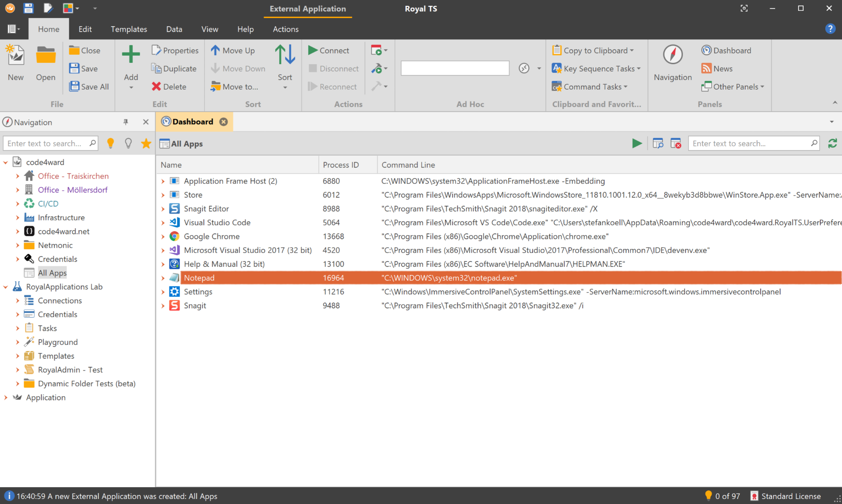Open the Actions ribbon tab
Screen dimensions: 842x504
pos(285,29)
